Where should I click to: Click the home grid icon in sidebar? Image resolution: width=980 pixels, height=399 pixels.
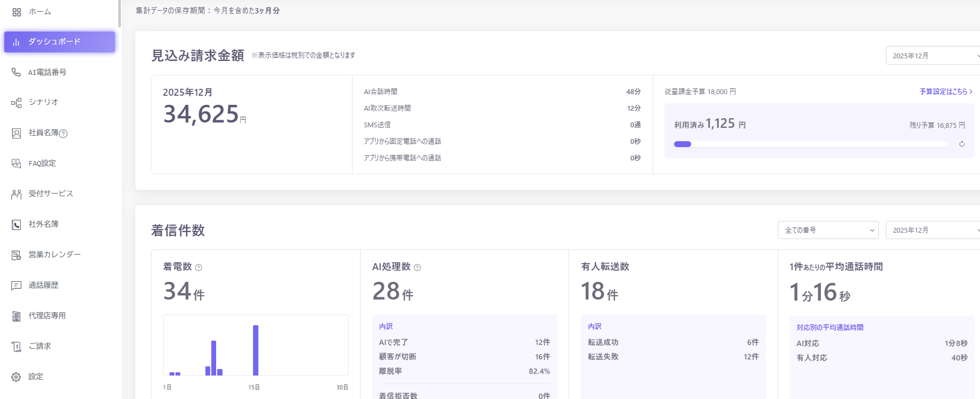point(17,12)
